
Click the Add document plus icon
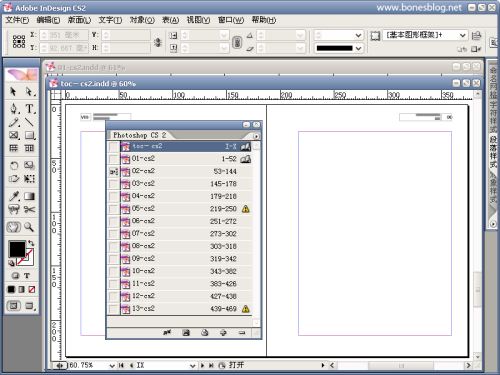coord(223,332)
